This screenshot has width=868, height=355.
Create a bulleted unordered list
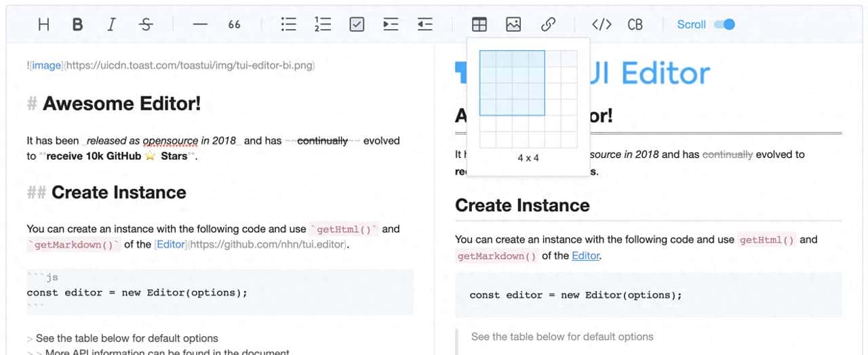pyautogui.click(x=289, y=24)
